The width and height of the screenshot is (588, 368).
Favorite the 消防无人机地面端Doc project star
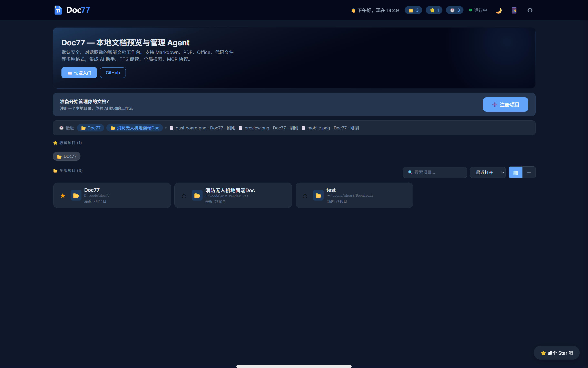click(x=184, y=195)
